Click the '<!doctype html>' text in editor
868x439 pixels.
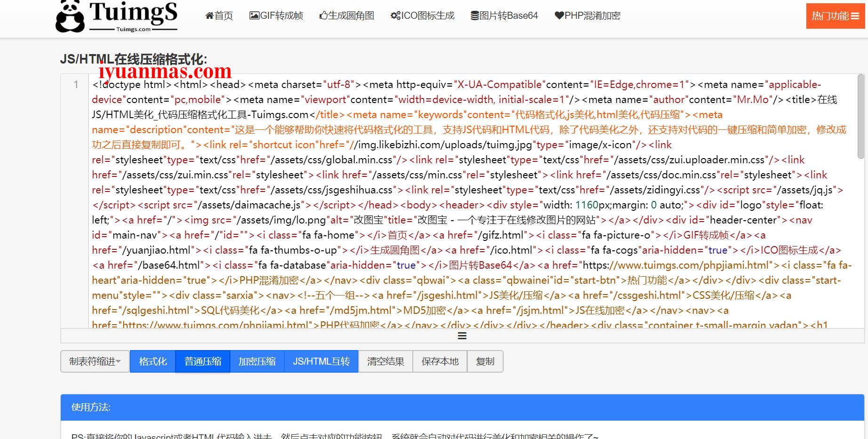click(132, 85)
